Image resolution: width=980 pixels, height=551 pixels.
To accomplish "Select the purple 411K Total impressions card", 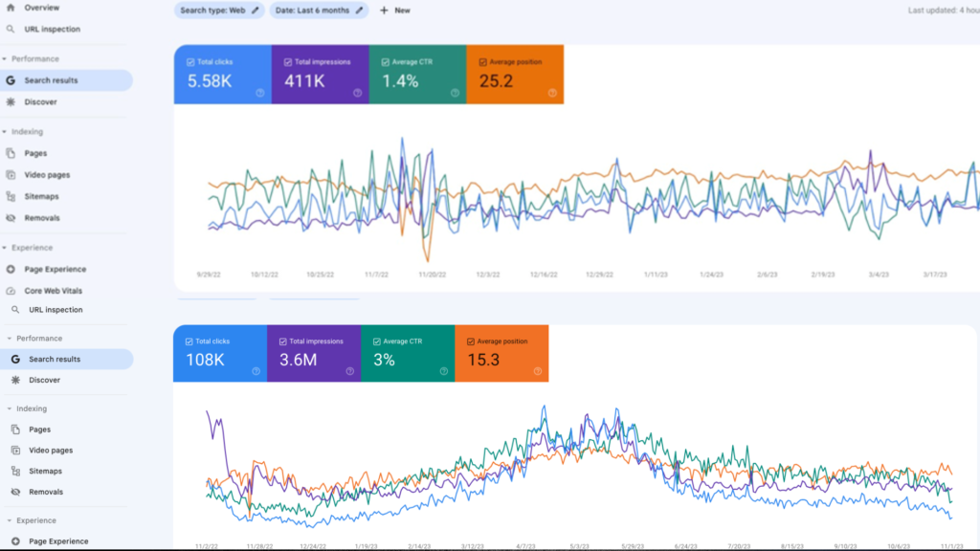I will [x=321, y=75].
